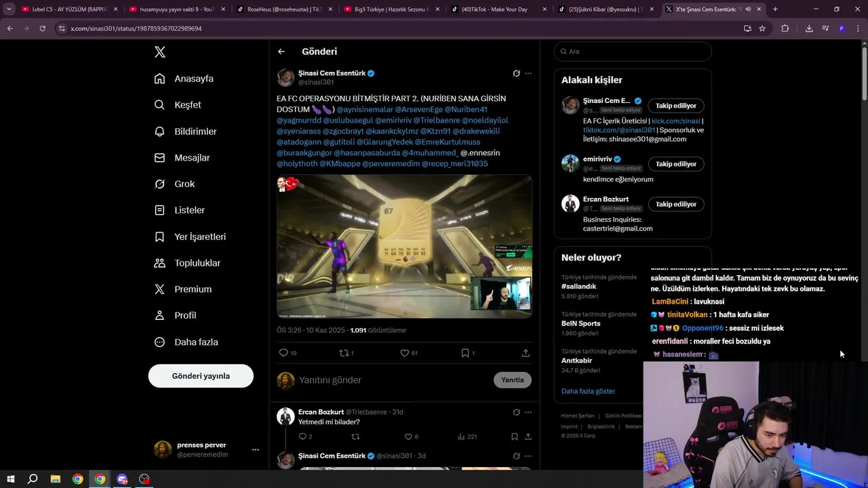Open account menu dots beside prenses perver
This screenshot has height=488, width=868.
(256, 450)
